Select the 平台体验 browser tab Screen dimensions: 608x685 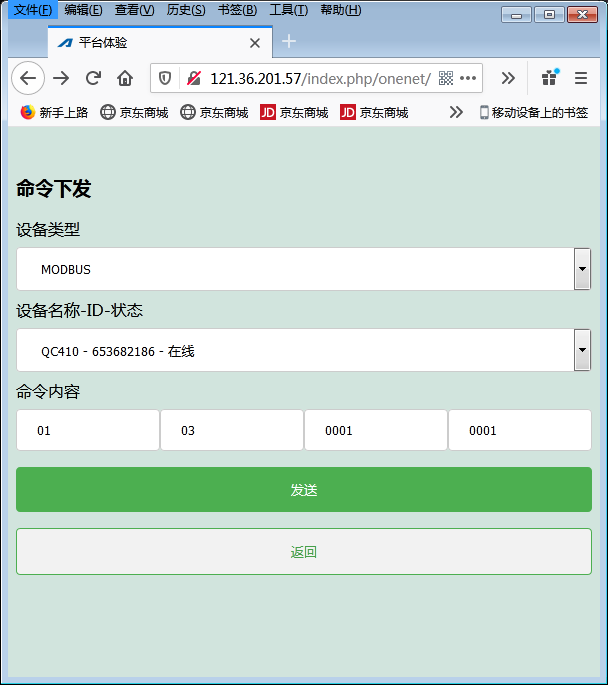point(160,42)
